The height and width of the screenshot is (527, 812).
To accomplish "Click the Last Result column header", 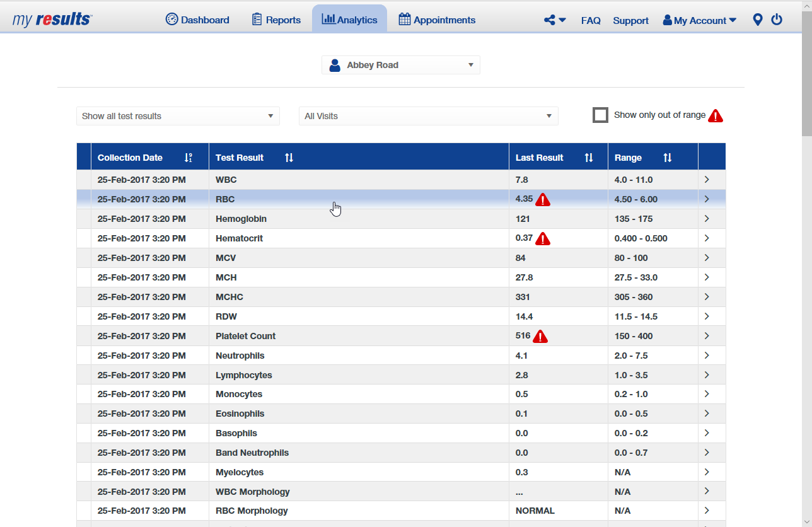I will tap(559, 158).
